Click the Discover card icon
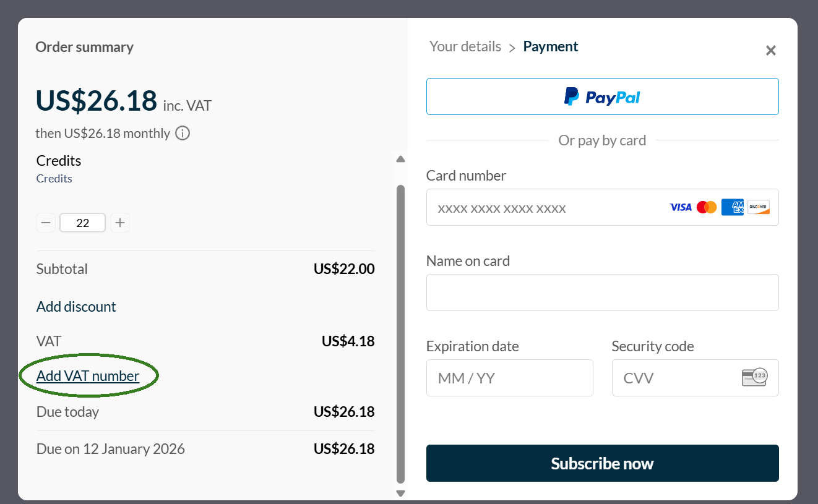The image size is (818, 504). click(x=759, y=207)
